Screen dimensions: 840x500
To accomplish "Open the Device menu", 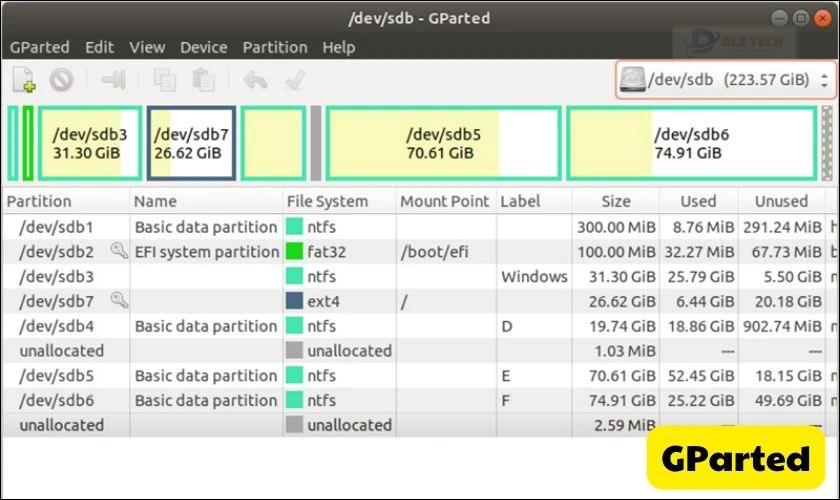I will [x=204, y=47].
